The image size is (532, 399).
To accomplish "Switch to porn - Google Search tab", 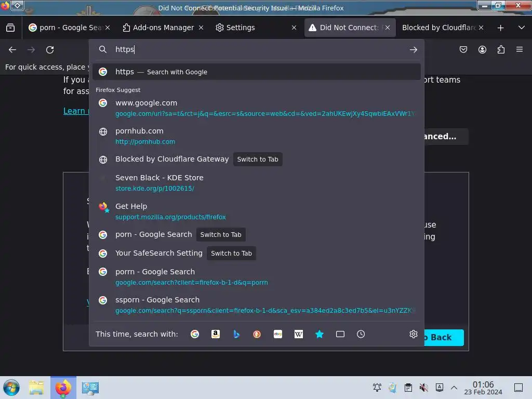I will pyautogui.click(x=69, y=28).
